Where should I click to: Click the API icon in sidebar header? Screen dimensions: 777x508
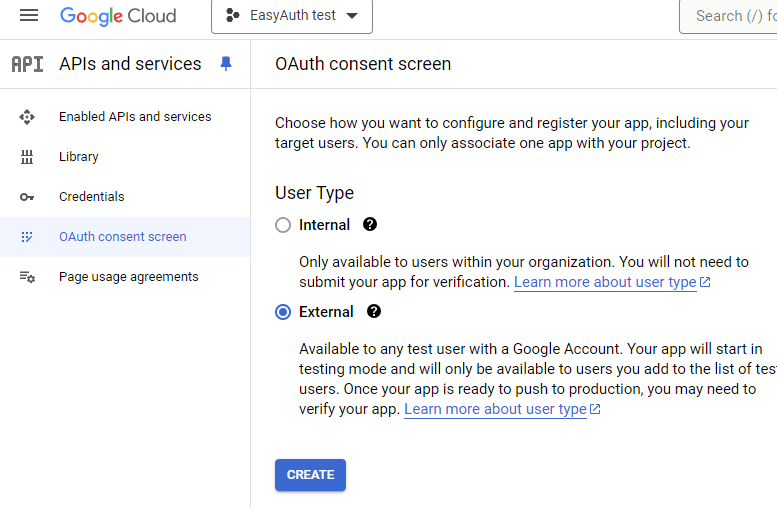[27, 64]
